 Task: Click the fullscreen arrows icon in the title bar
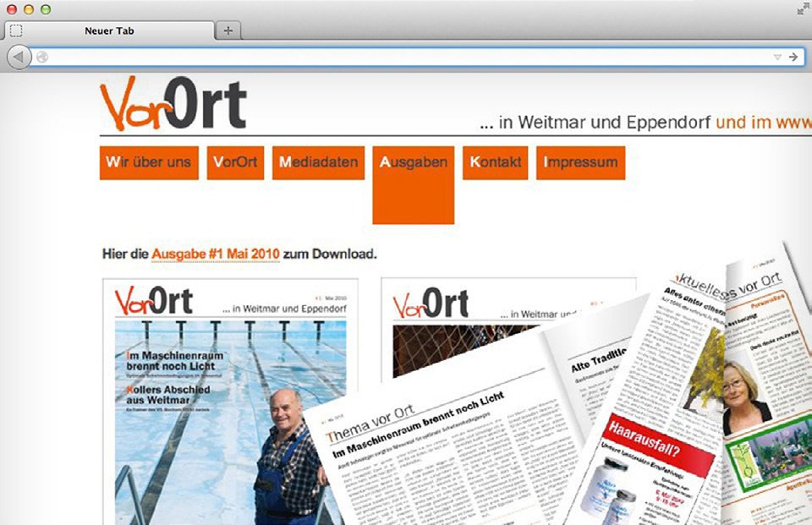tap(804, 8)
